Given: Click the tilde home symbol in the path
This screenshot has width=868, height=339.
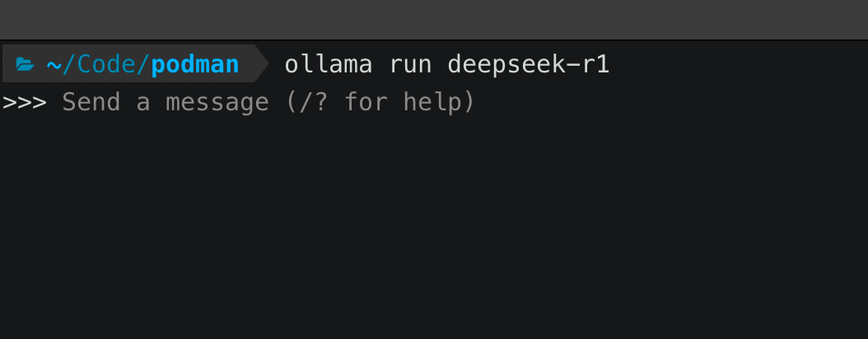Looking at the screenshot, I should pyautogui.click(x=54, y=64).
